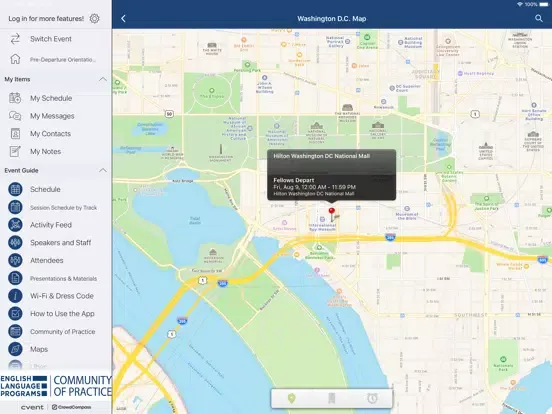This screenshot has width=552, height=414.
Task: Click the Presentations & Materials document icon
Action: pyautogui.click(x=15, y=278)
